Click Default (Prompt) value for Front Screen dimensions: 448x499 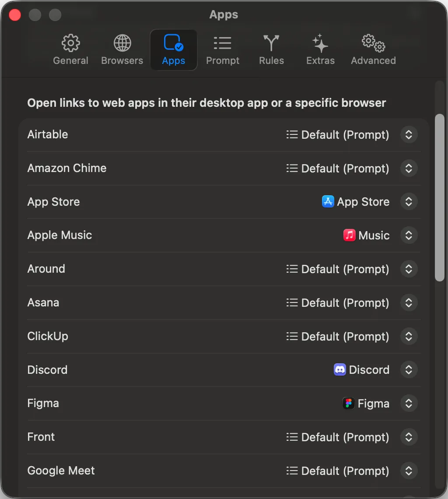[345, 438]
